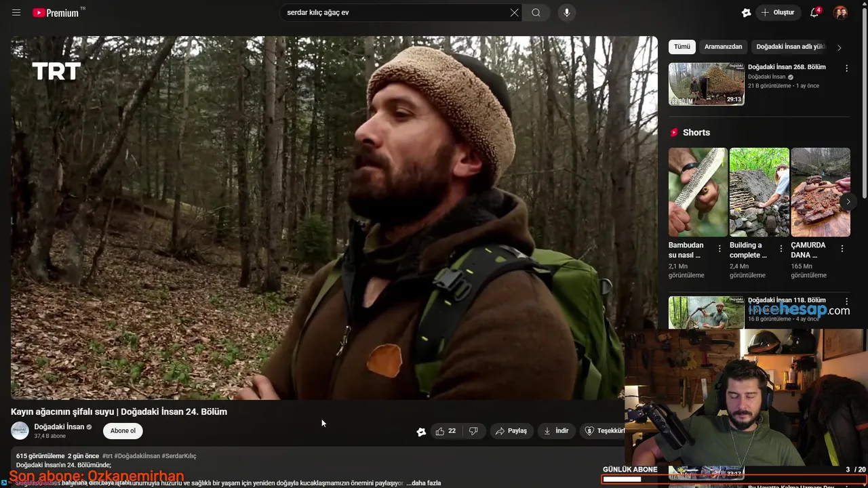
Task: Expand description with ...daha fazla
Action: point(423,483)
